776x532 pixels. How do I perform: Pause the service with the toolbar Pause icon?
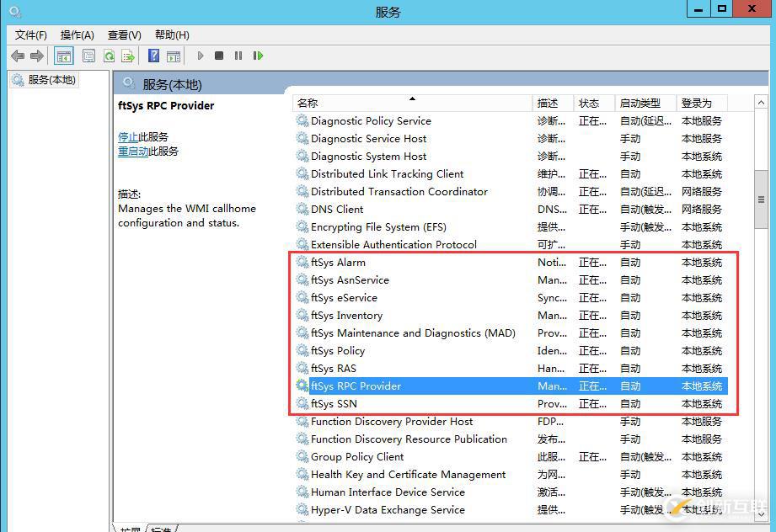[x=238, y=56]
